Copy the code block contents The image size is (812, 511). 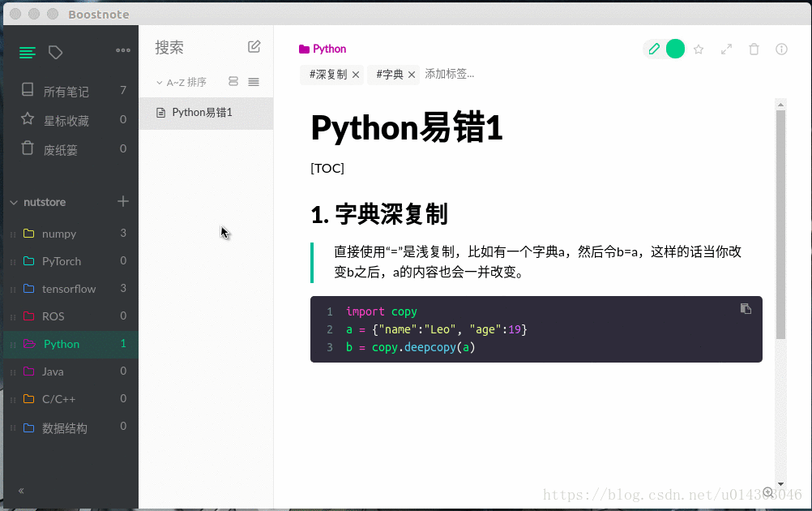pyautogui.click(x=746, y=309)
